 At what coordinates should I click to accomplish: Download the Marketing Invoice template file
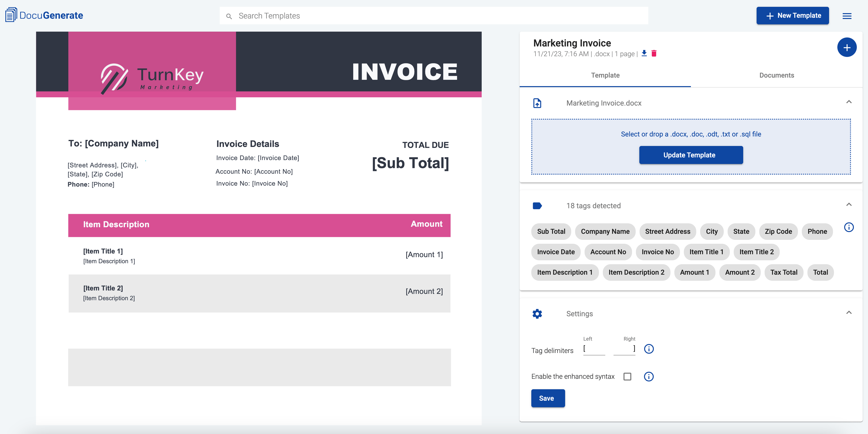pos(644,53)
